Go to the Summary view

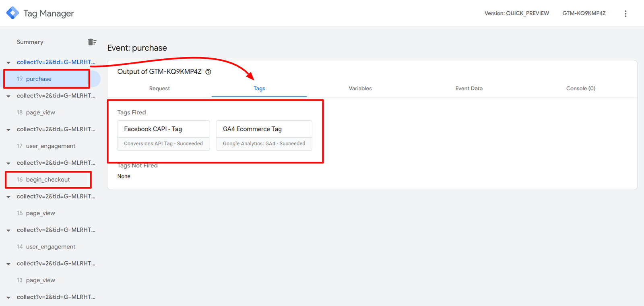(x=30, y=42)
